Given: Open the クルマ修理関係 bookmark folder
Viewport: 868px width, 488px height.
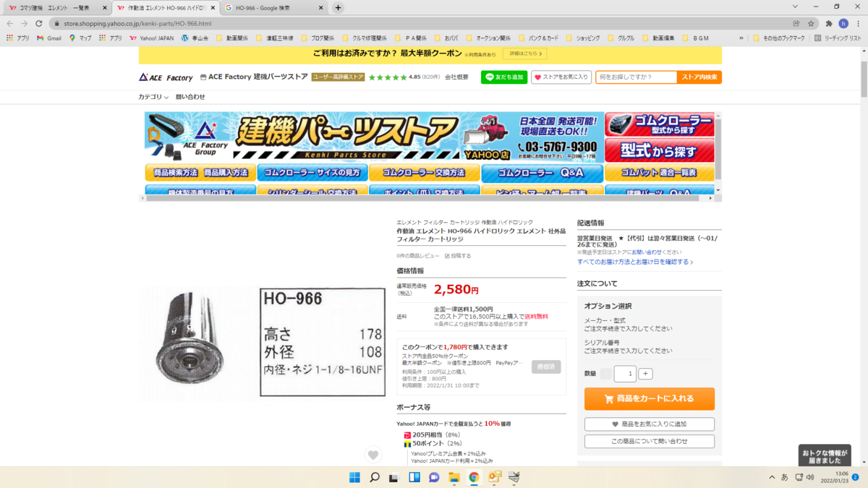Looking at the screenshot, I should 364,38.
